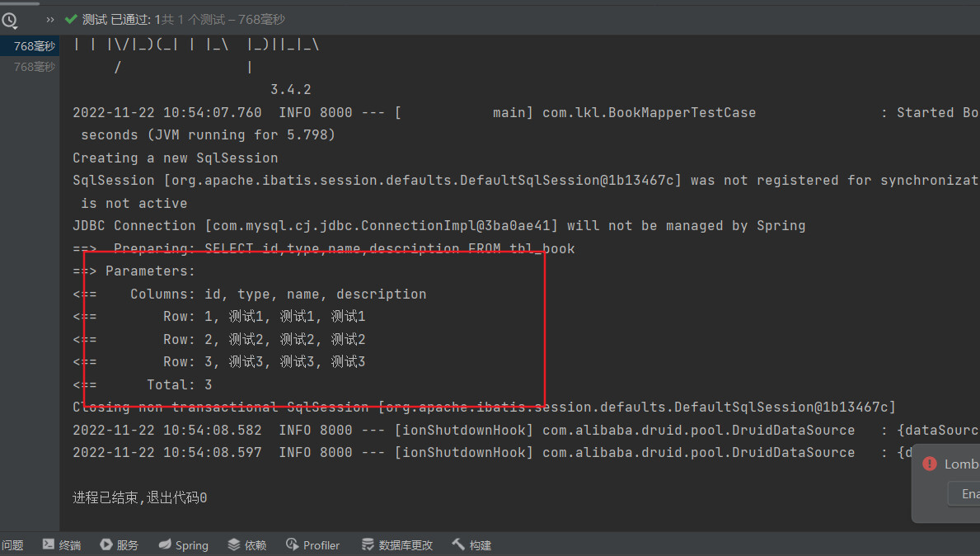Click the '进程已结束,退出代码0' line
This screenshot has height=556, width=980.
point(139,497)
